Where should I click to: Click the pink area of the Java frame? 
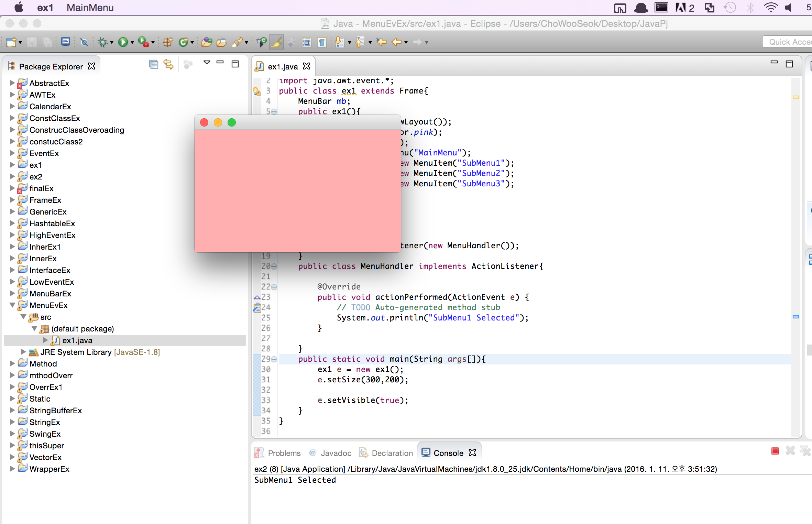297,191
